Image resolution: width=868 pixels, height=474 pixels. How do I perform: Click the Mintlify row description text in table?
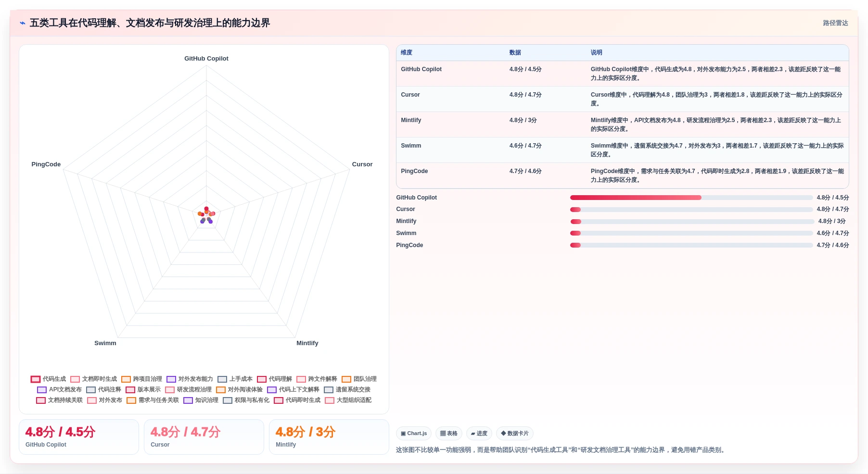point(716,125)
